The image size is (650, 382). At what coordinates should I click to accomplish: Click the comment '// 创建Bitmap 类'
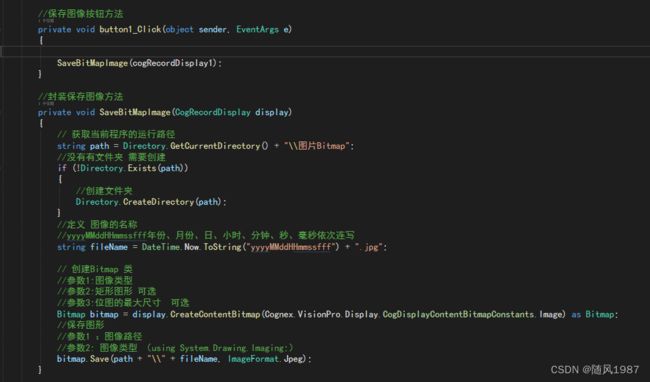click(95, 269)
